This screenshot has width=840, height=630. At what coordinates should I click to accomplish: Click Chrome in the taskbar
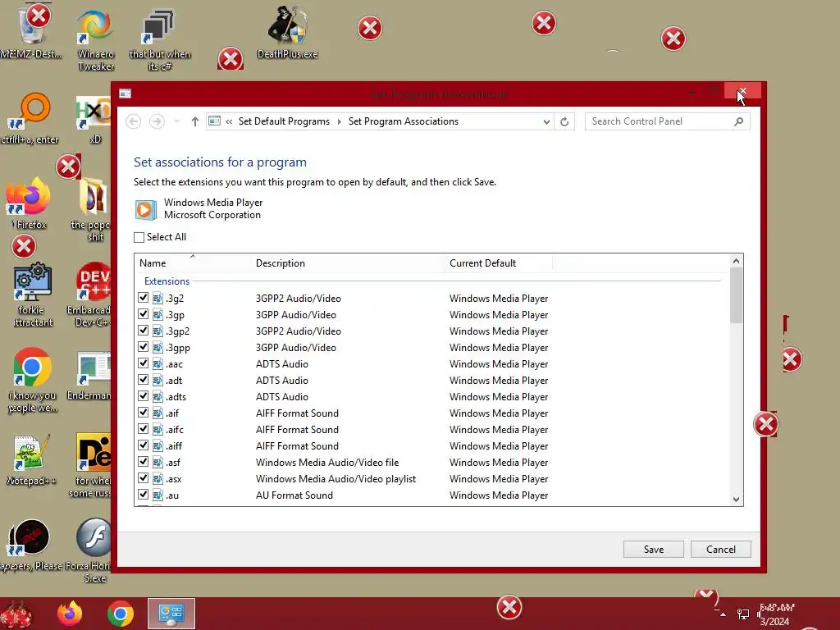[x=120, y=614]
